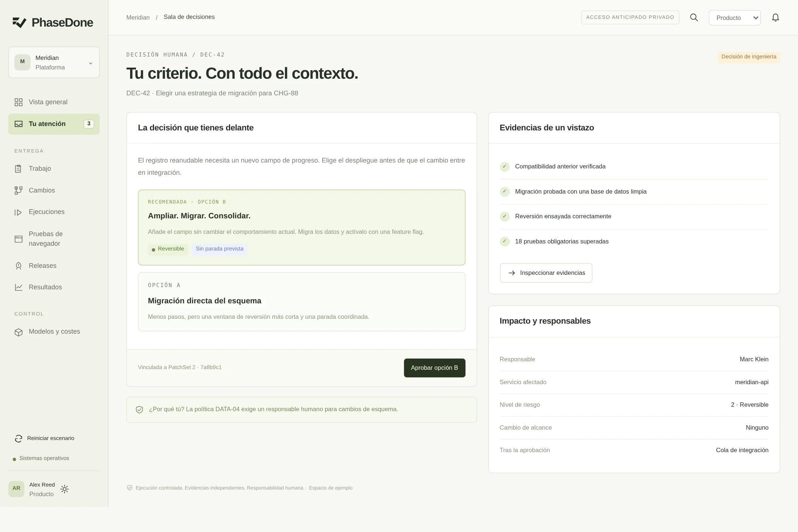Image resolution: width=798 pixels, height=532 pixels.
Task: Select the Opción A Migración directa card
Action: click(301, 302)
